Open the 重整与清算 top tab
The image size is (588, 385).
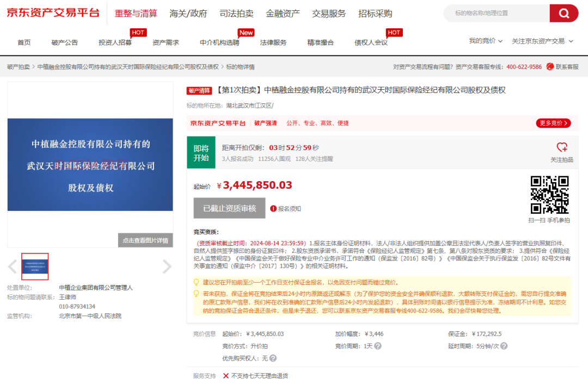(x=136, y=14)
